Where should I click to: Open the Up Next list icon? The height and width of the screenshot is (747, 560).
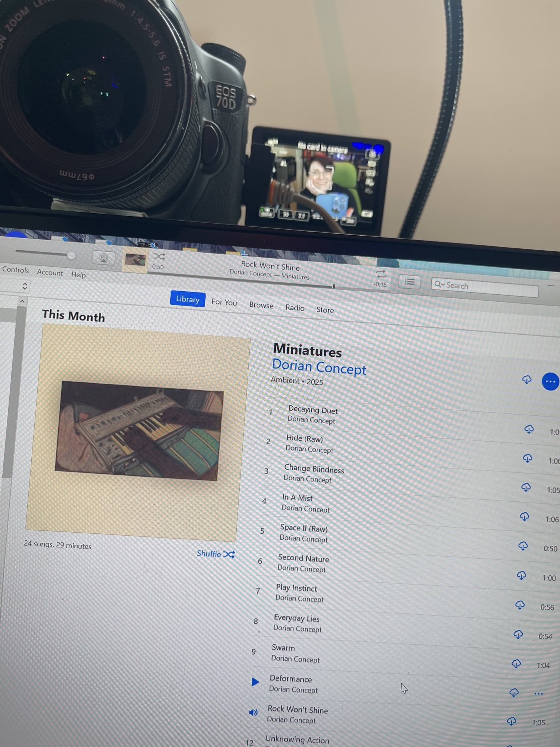coord(410,282)
